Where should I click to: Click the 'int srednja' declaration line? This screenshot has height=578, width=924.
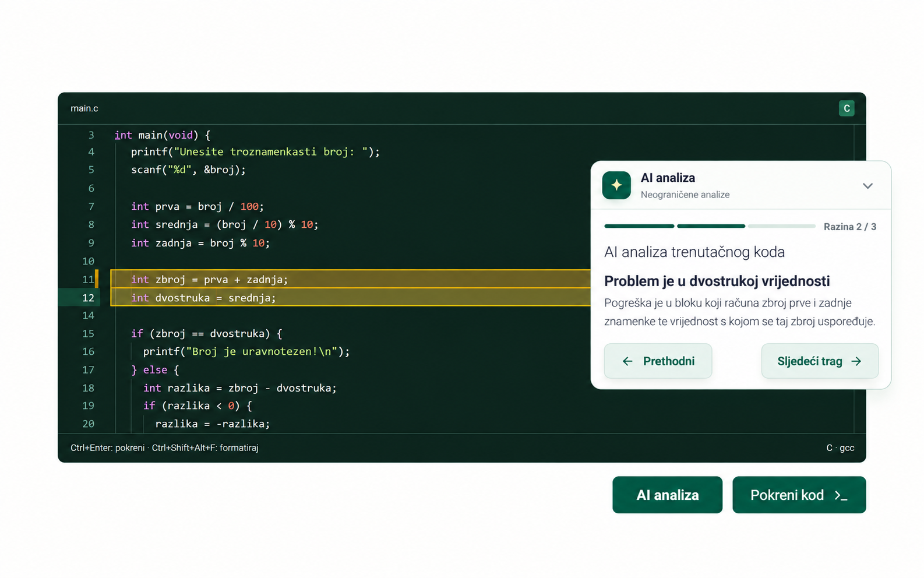(x=225, y=225)
